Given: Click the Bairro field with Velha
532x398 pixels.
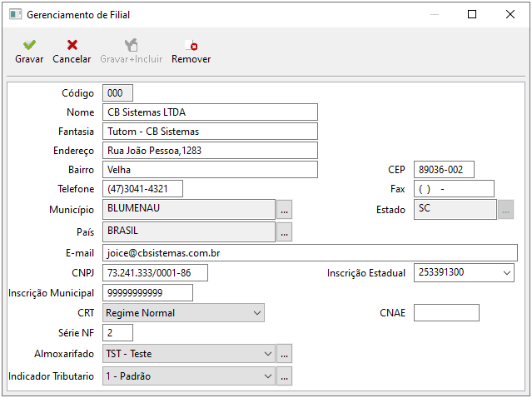Looking at the screenshot, I should (x=210, y=170).
